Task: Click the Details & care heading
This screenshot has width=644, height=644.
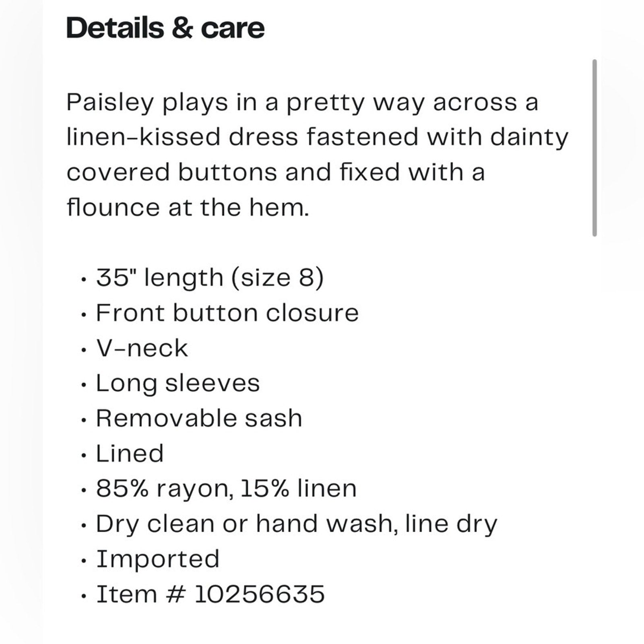Action: (165, 28)
